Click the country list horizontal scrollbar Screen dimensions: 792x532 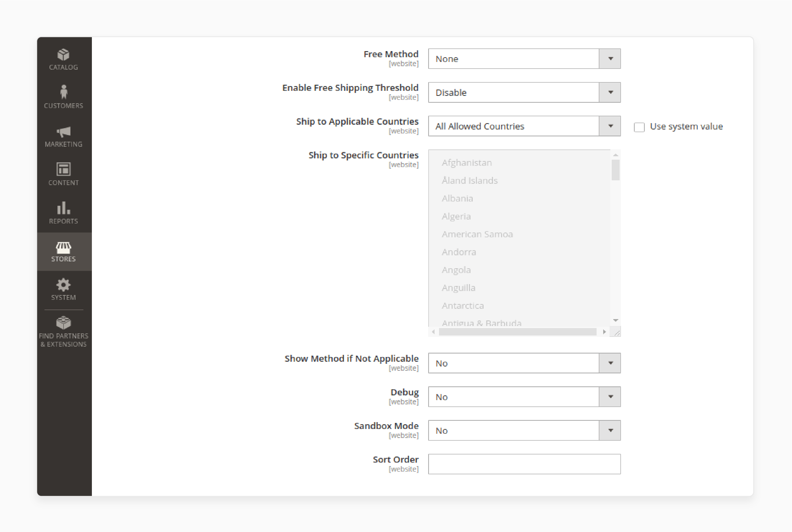click(517, 332)
